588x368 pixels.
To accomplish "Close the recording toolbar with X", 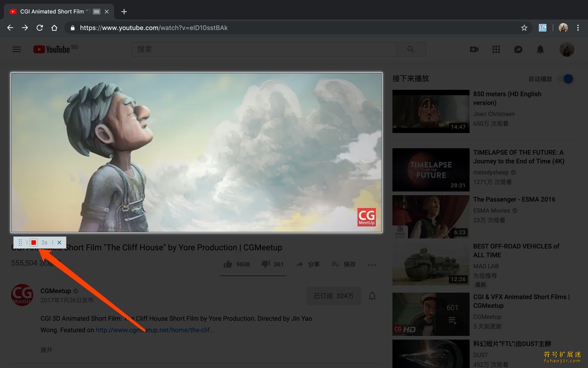I will click(59, 242).
